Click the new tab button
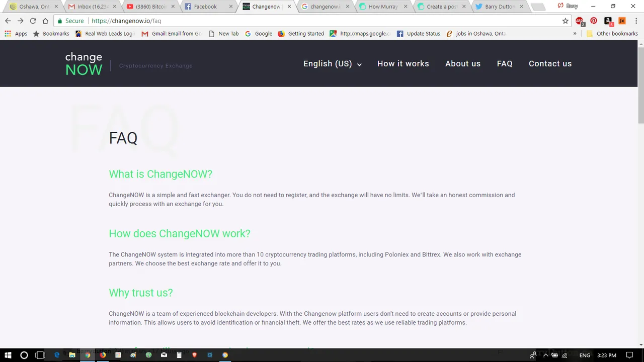The image size is (644, 362). (537, 7)
